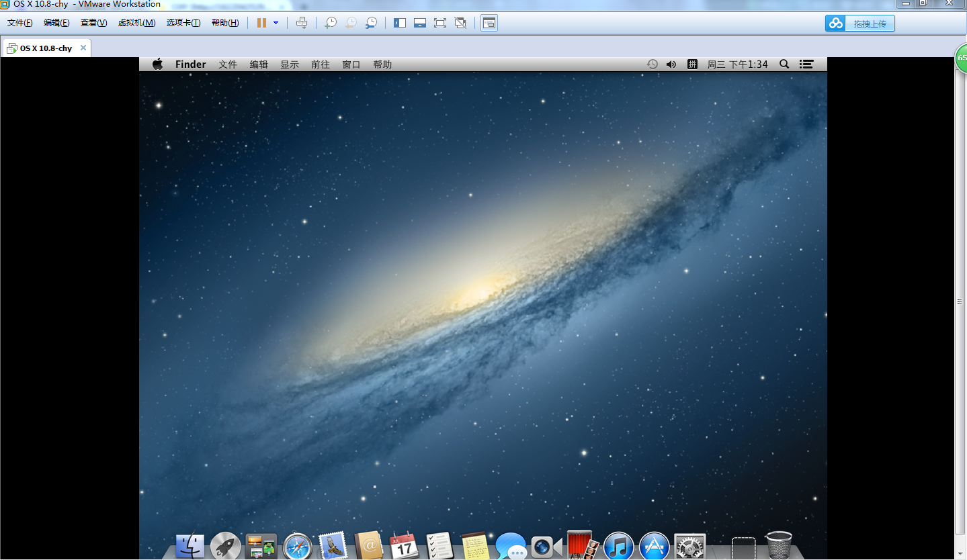
Task: Open VMware 帮助(H) menu
Action: [225, 23]
